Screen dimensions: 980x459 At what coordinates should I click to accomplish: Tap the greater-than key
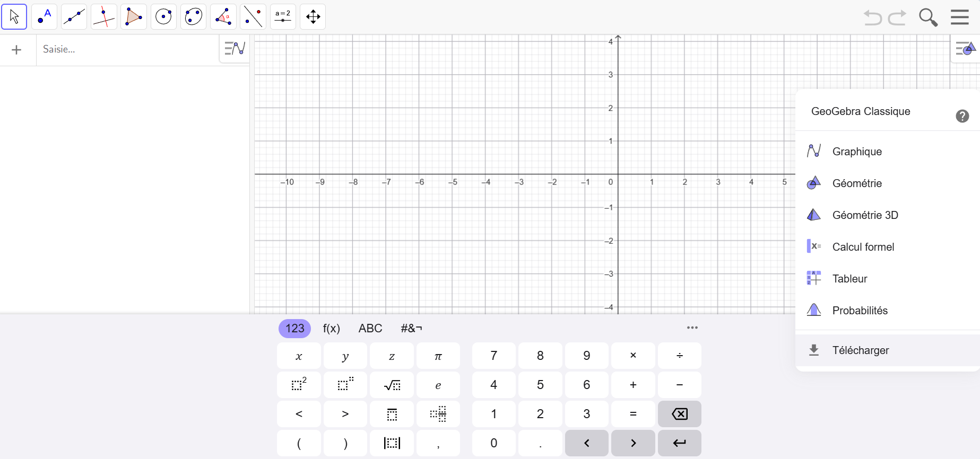pos(345,414)
